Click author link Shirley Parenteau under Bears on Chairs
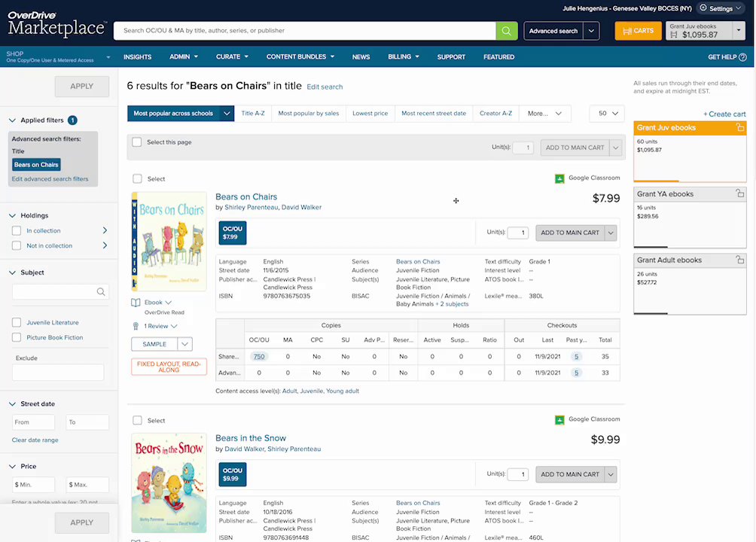Screen dimensions: 756x542 (251, 207)
